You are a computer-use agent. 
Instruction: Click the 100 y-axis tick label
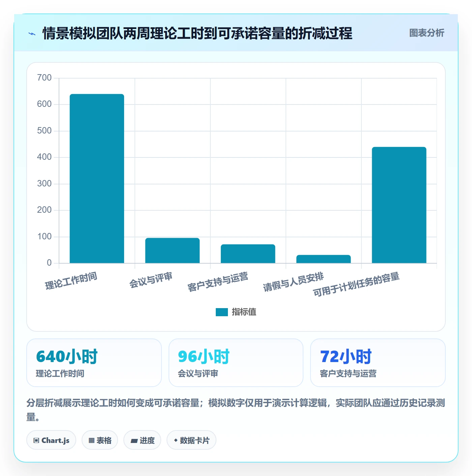tap(45, 237)
